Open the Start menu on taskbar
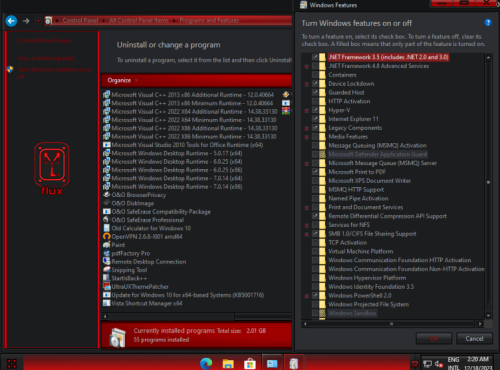This screenshot has width=500, height=370. (x=12, y=363)
